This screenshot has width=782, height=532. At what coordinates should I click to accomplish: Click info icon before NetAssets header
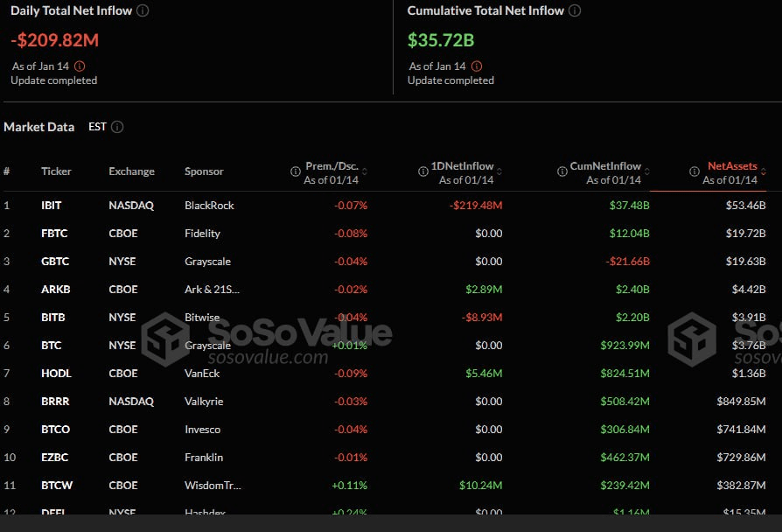coord(694,171)
